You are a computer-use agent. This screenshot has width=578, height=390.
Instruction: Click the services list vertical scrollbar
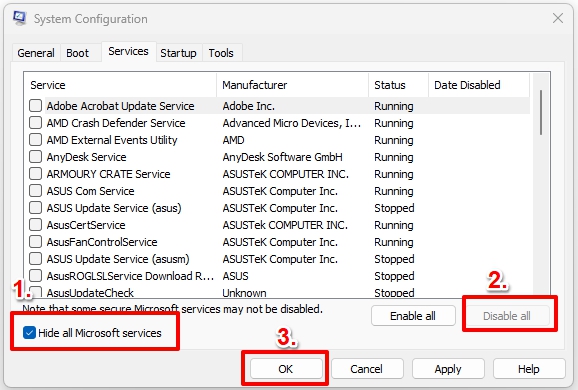coord(541,184)
